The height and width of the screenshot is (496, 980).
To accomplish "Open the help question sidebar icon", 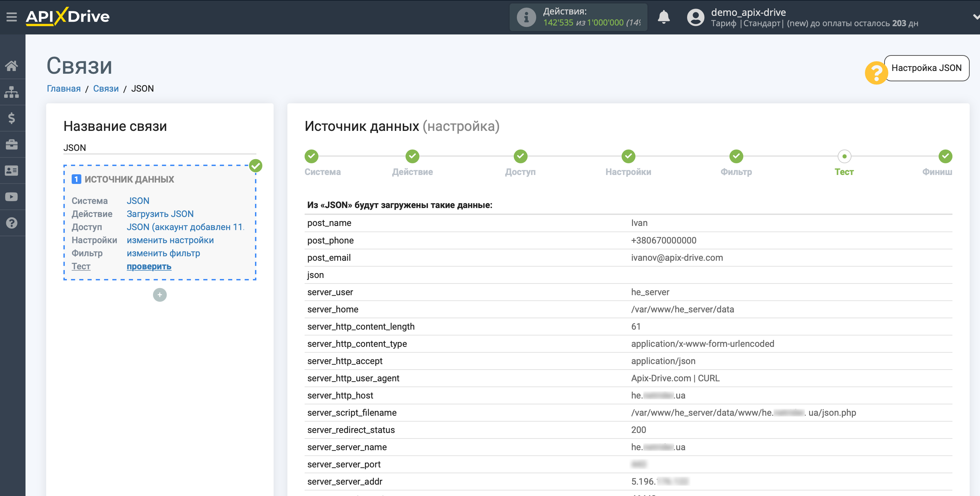I will [x=12, y=223].
